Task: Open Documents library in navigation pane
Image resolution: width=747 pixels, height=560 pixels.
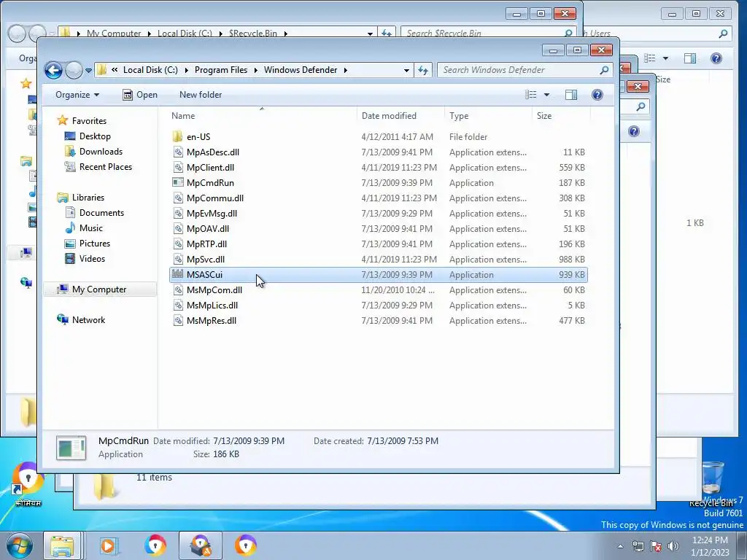Action: [x=101, y=213]
